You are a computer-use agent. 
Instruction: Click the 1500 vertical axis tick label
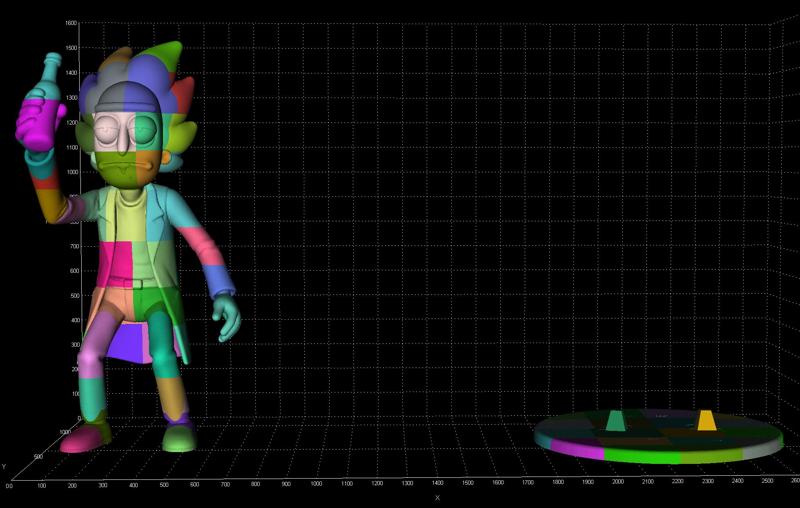click(x=71, y=48)
